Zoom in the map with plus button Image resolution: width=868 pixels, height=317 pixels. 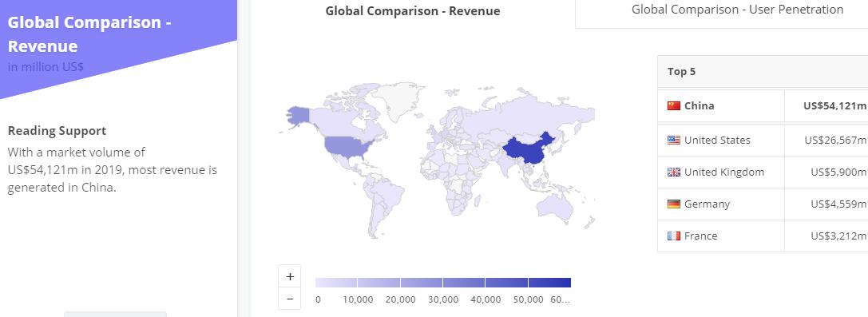(x=290, y=276)
